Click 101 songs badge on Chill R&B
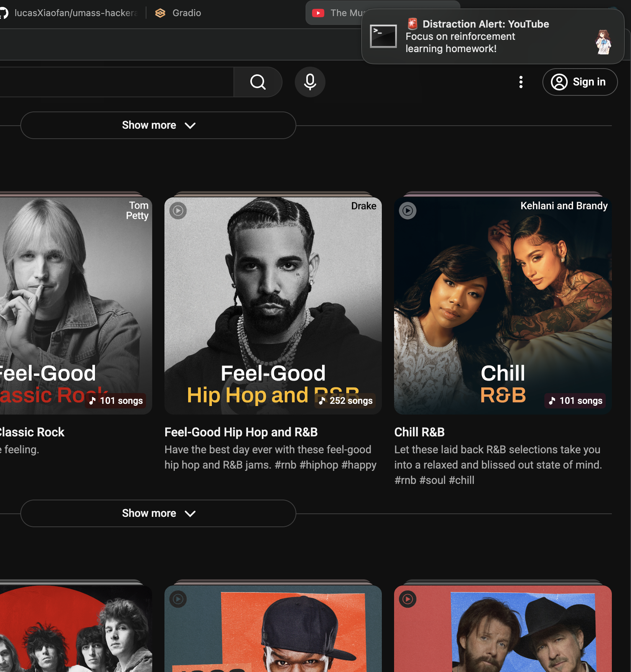 (x=575, y=401)
